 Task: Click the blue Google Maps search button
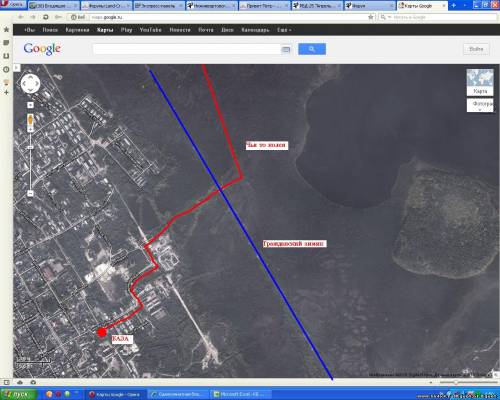(x=312, y=49)
